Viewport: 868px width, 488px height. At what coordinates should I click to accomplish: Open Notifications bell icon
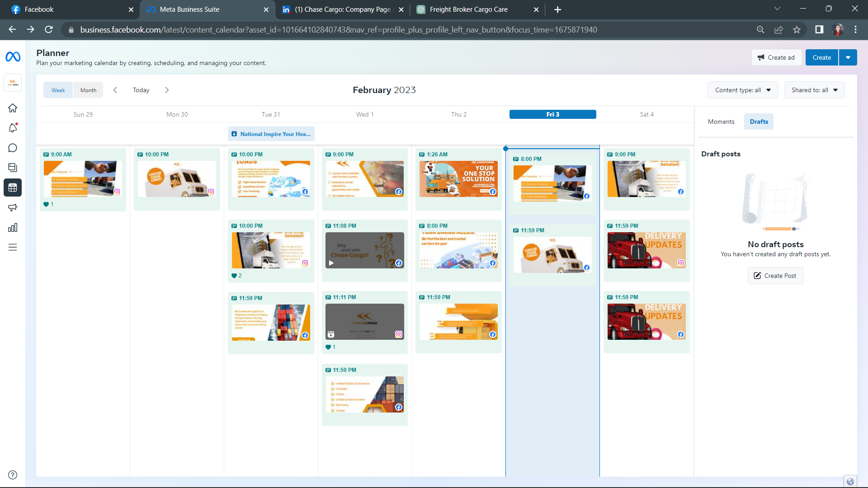pos(13,128)
